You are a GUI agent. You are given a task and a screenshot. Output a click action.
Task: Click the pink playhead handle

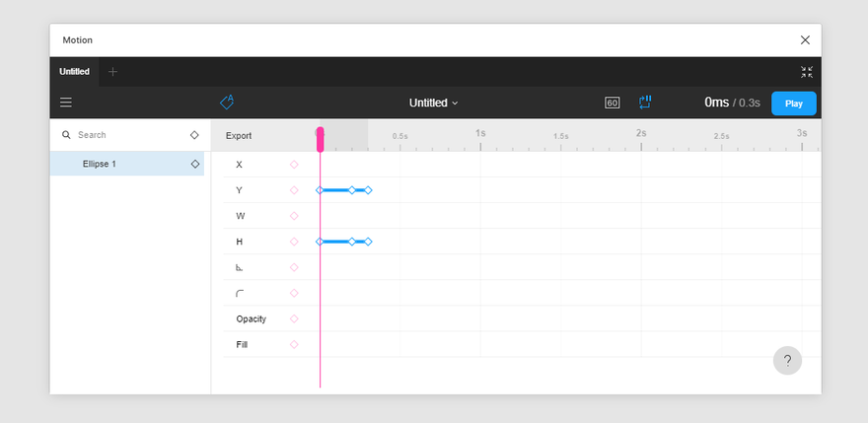320,140
